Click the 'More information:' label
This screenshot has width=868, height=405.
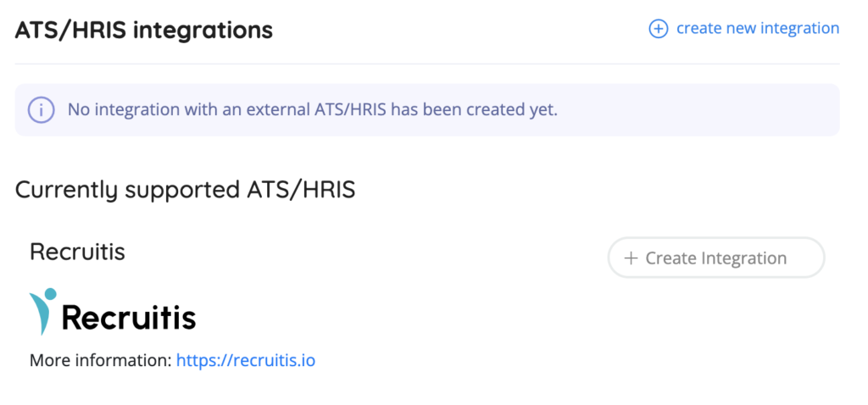[x=100, y=361]
